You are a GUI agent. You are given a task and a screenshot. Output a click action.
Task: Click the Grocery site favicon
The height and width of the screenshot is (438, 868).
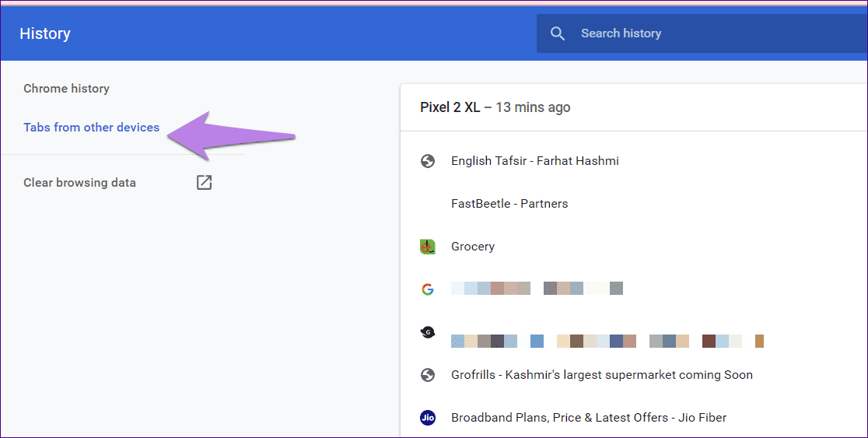pos(427,247)
